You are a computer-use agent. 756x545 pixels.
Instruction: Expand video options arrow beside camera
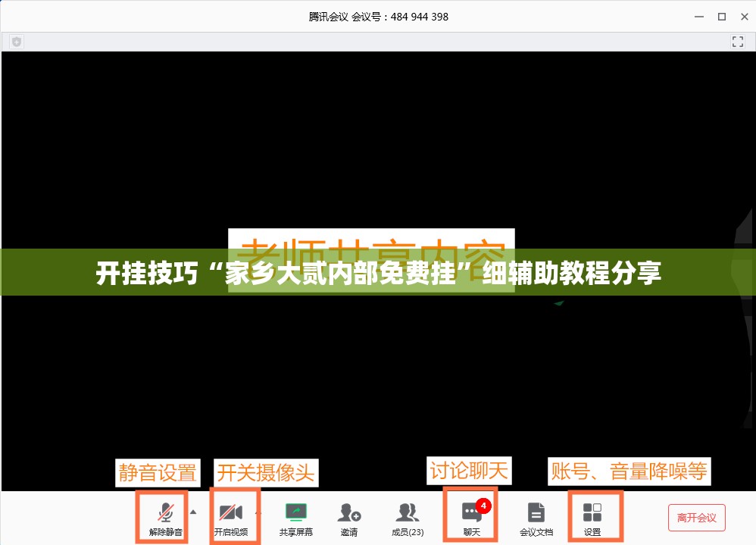pyautogui.click(x=258, y=512)
